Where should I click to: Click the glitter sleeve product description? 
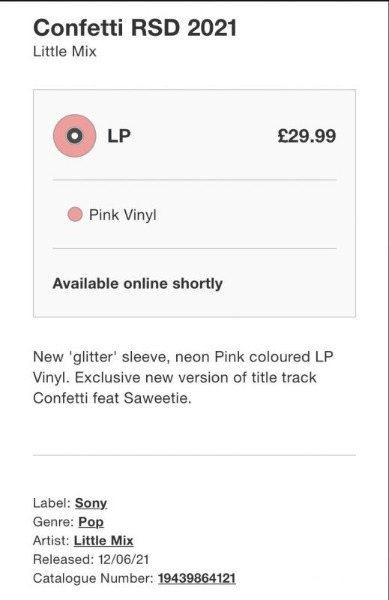(x=183, y=377)
